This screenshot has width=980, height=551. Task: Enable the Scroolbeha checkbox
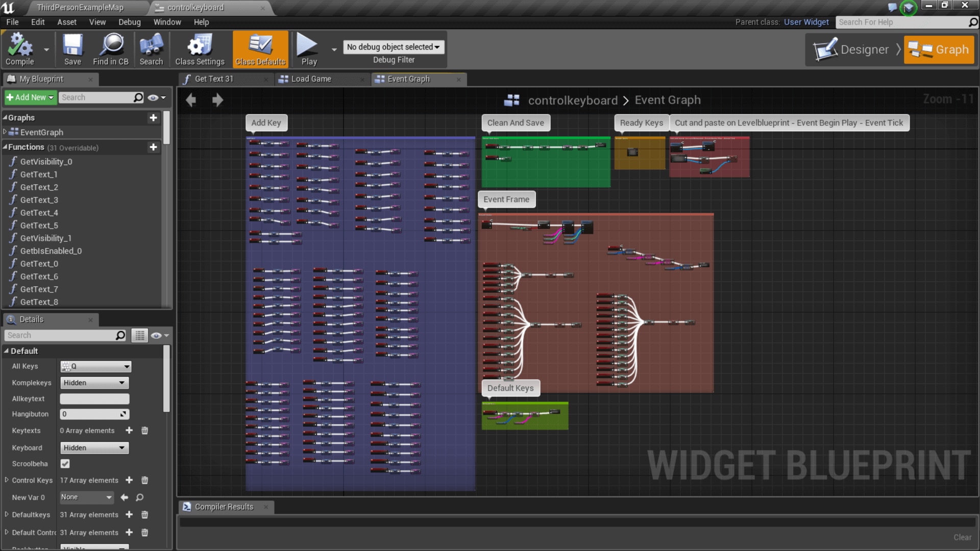coord(65,464)
